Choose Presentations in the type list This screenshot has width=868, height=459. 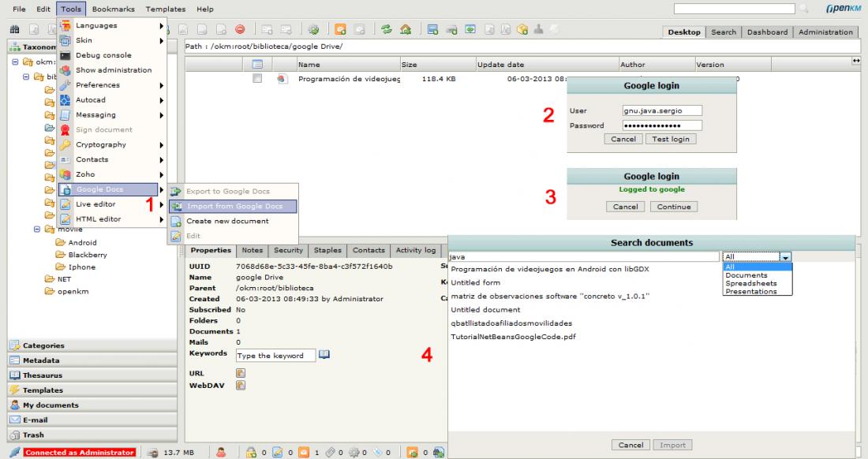(758, 292)
